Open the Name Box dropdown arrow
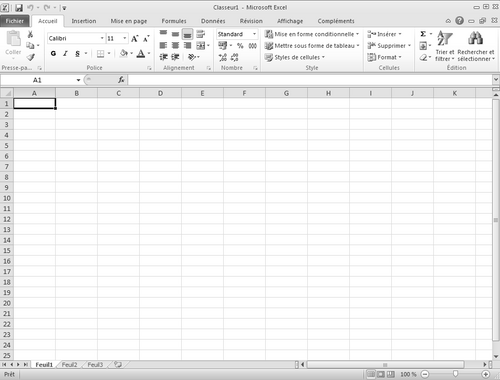The height and width of the screenshot is (380, 500). click(x=78, y=80)
